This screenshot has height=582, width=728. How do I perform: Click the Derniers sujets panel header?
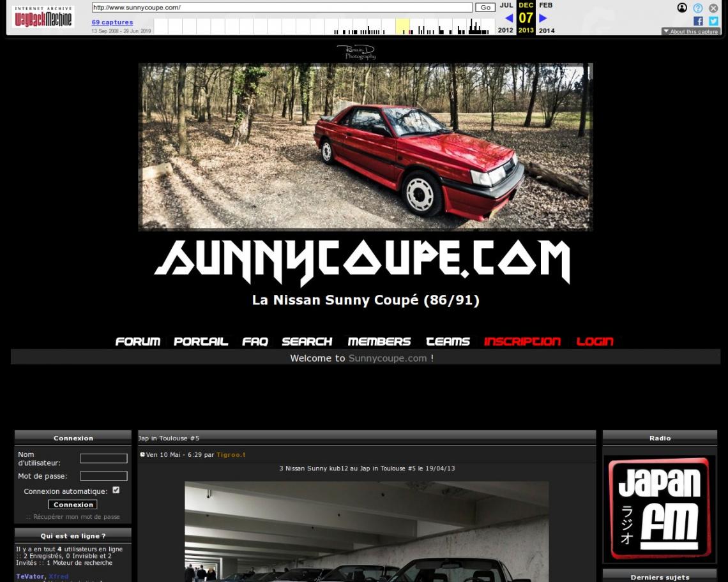pyautogui.click(x=660, y=577)
